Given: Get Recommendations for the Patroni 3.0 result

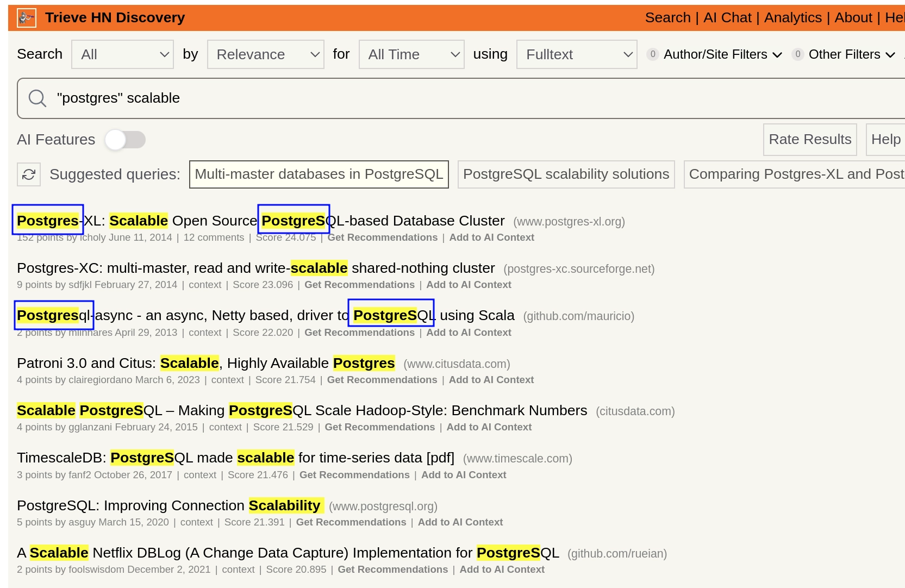Looking at the screenshot, I should tap(382, 380).
